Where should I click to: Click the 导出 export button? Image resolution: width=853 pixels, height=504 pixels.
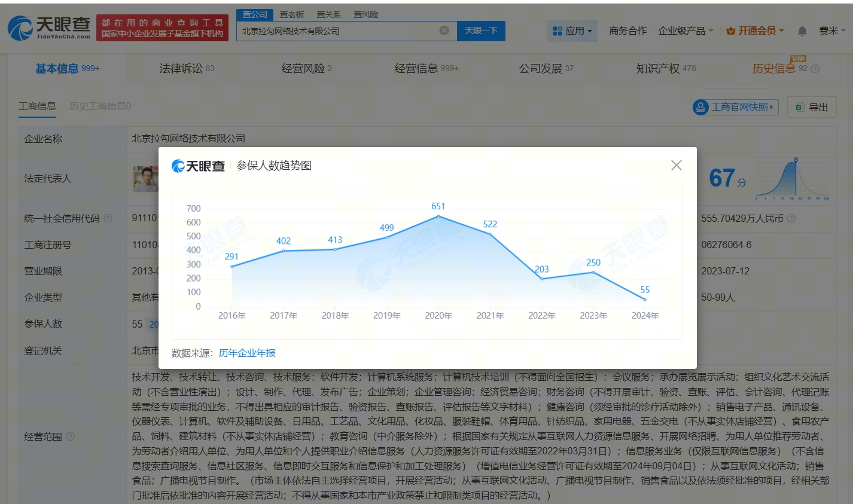[812, 107]
